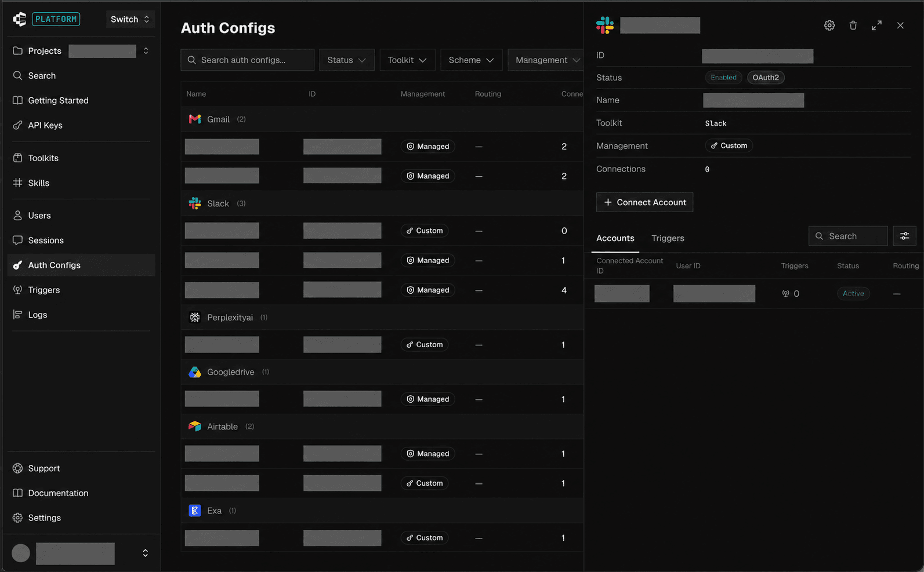
Task: Open the Scheme filter dropdown
Action: pyautogui.click(x=471, y=60)
